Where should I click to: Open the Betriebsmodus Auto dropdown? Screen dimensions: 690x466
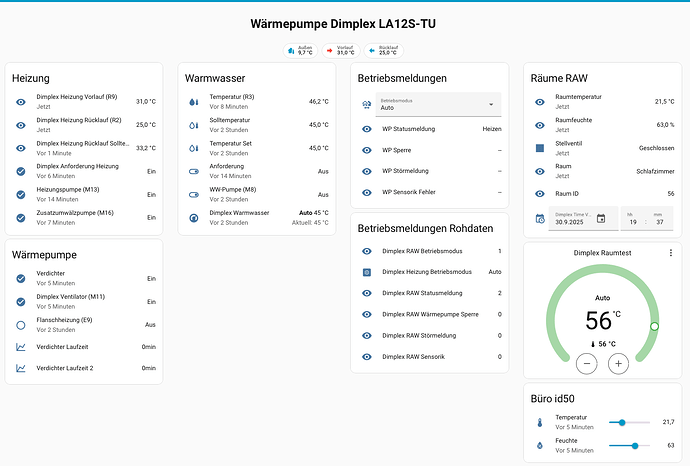438,104
